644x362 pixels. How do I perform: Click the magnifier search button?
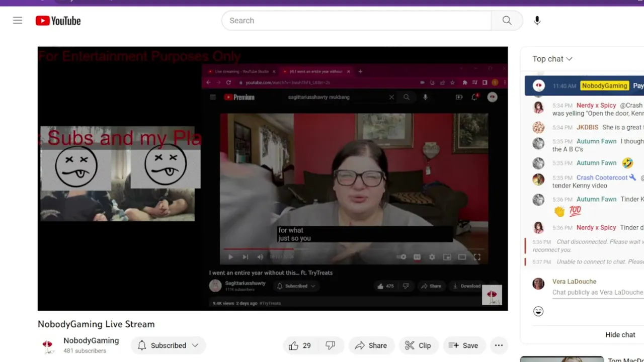(x=507, y=21)
